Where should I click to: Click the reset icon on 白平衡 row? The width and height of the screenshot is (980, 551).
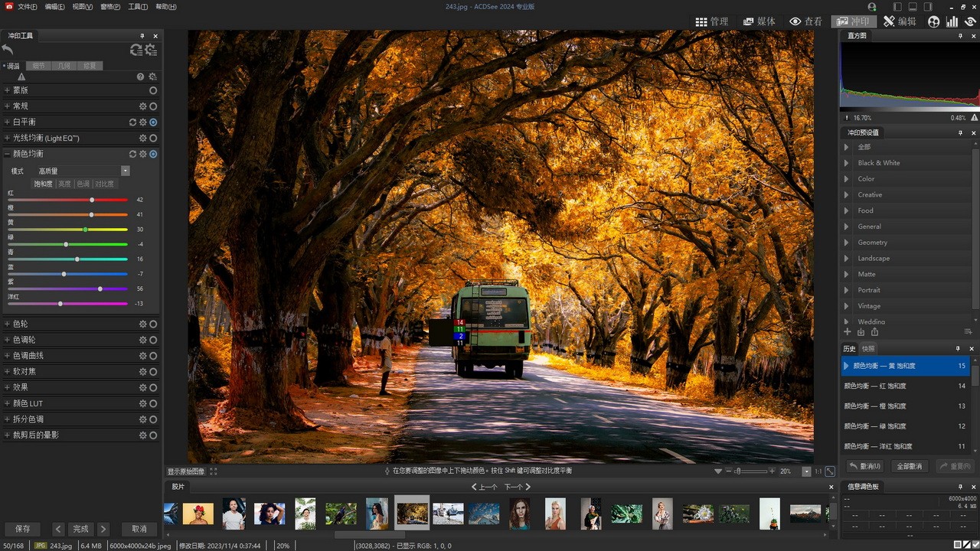[x=132, y=122]
